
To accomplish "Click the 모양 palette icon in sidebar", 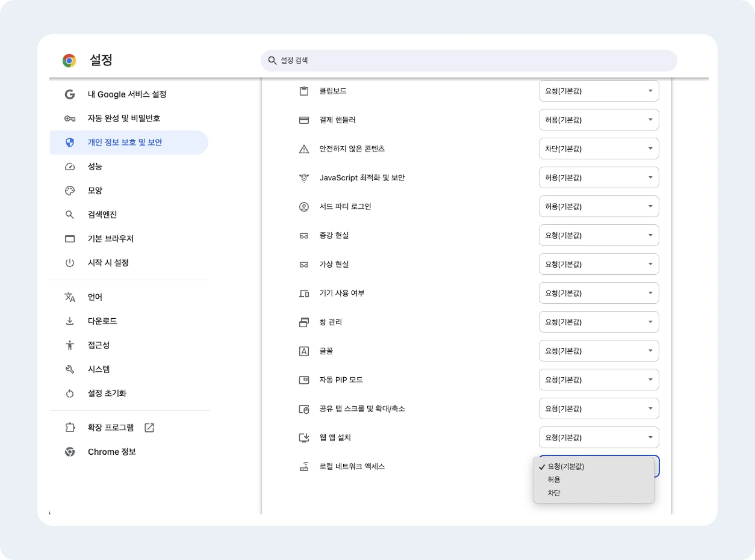I will (70, 191).
